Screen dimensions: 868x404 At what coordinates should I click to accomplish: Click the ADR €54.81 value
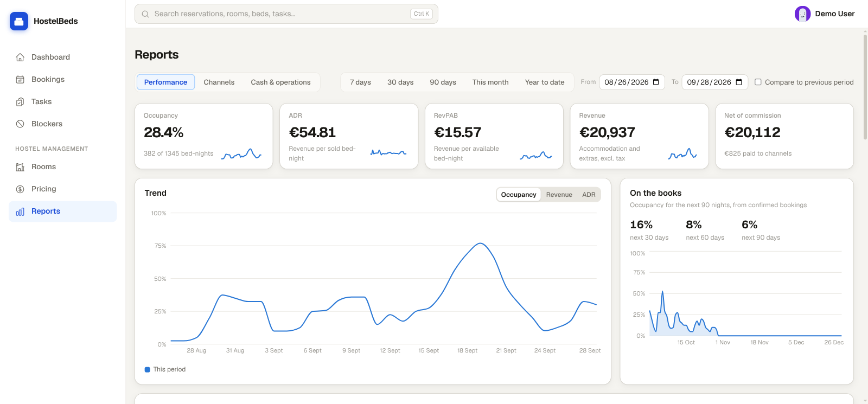coord(312,132)
